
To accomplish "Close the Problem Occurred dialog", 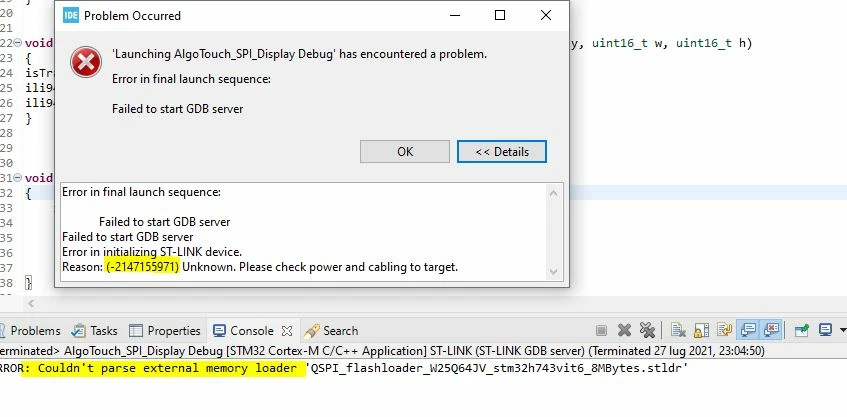I will tap(546, 15).
